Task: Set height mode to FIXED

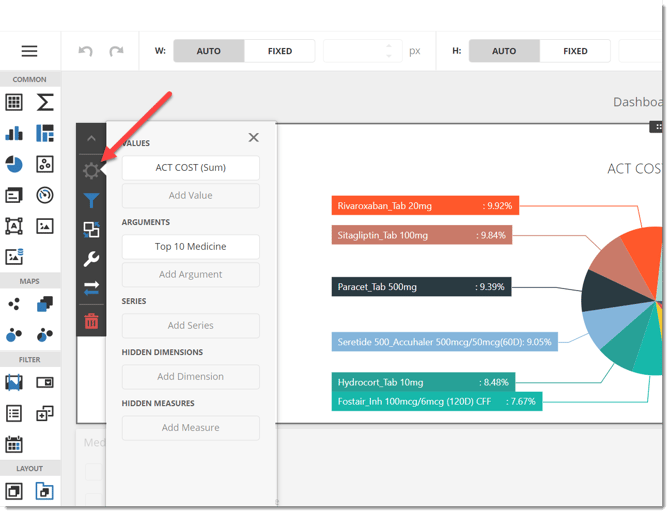Action: tap(575, 51)
